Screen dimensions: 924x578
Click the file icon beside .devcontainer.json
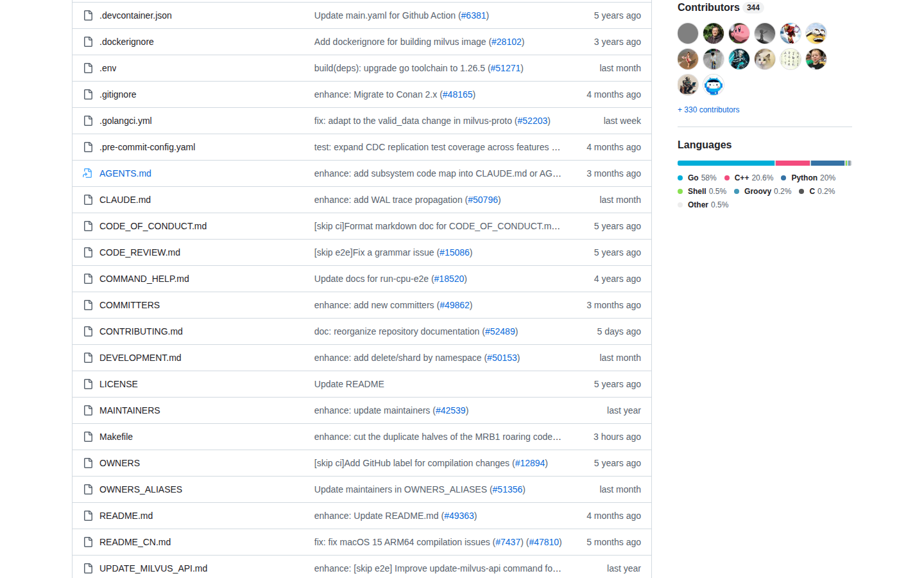coord(88,15)
